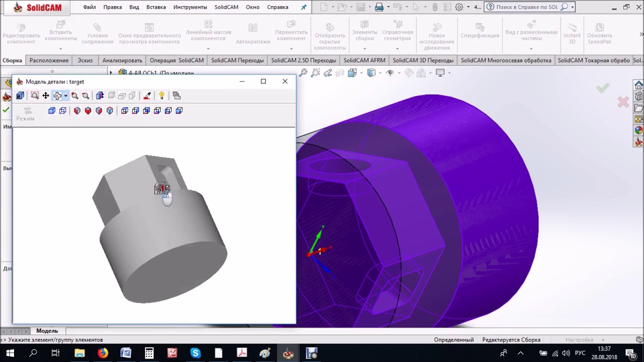Click the cascade windows icon in target dialog
The height and width of the screenshot is (362, 644).
[x=177, y=96]
